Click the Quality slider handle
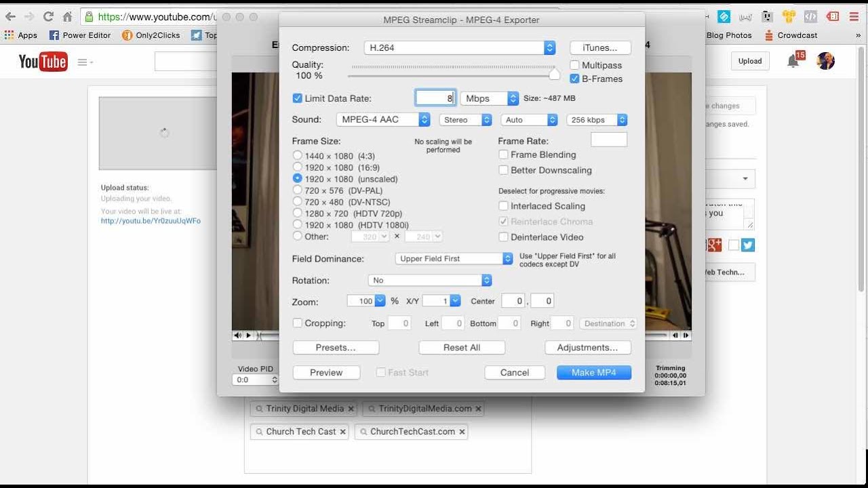This screenshot has width=868, height=488. [555, 73]
